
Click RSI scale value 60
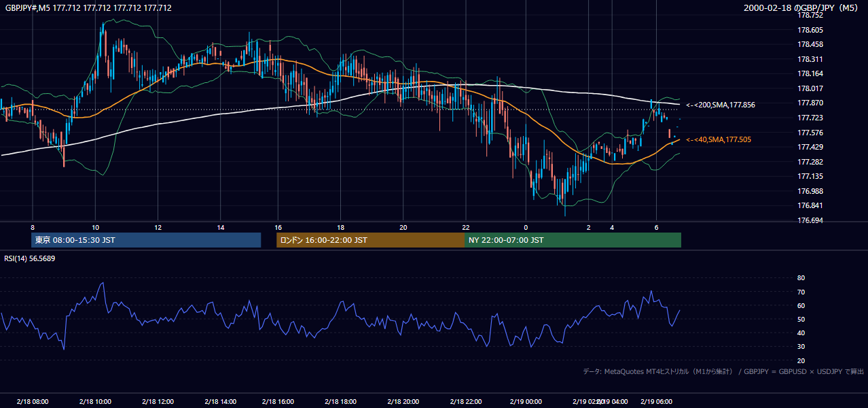[x=801, y=305]
